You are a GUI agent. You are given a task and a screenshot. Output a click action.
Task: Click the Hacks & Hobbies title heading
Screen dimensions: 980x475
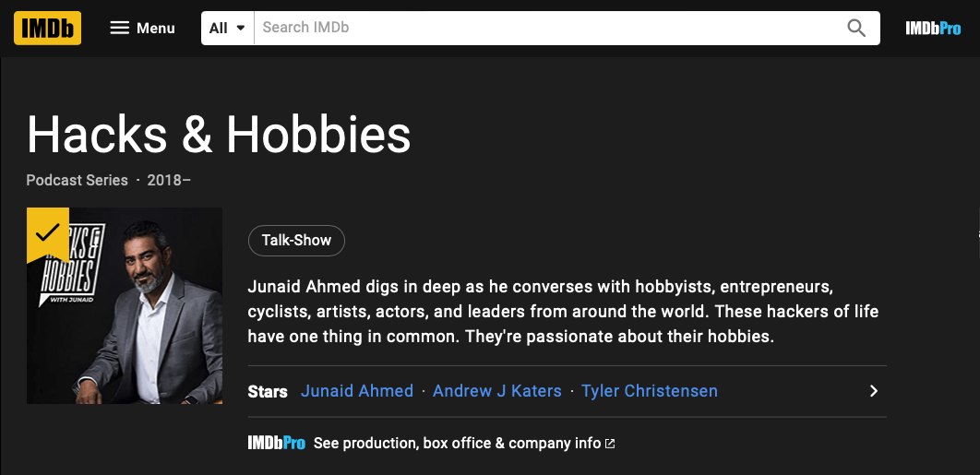[x=219, y=136]
